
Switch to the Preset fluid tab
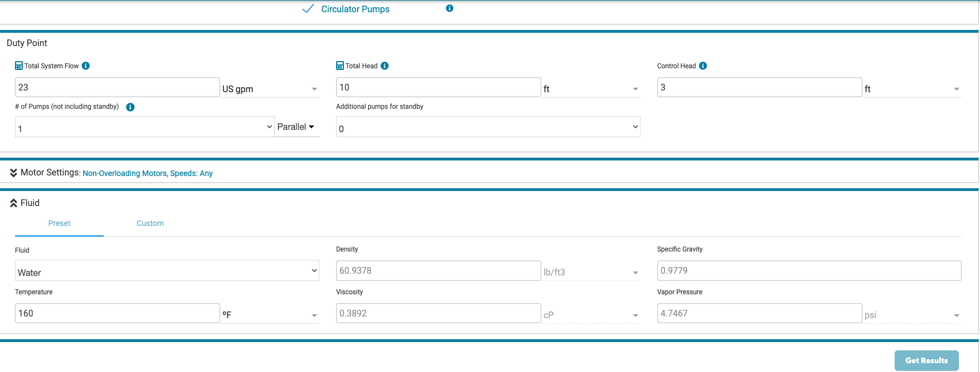(x=59, y=224)
